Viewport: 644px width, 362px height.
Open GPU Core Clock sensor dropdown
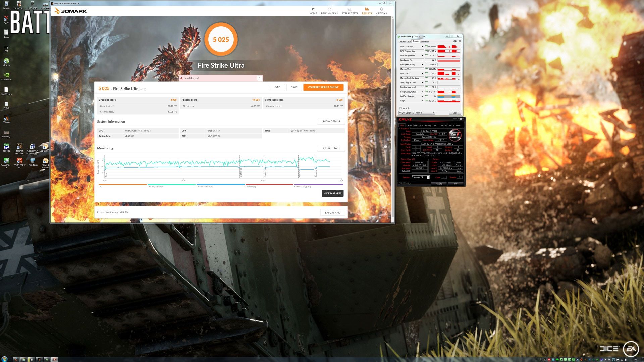pos(422,47)
